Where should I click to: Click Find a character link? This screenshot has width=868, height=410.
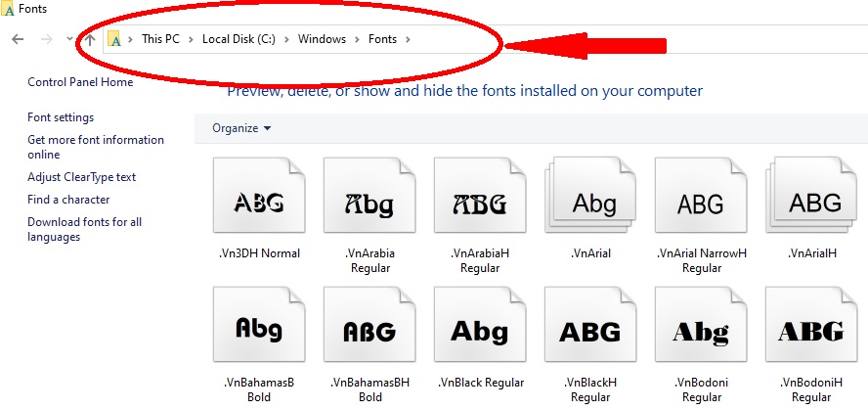tap(68, 200)
